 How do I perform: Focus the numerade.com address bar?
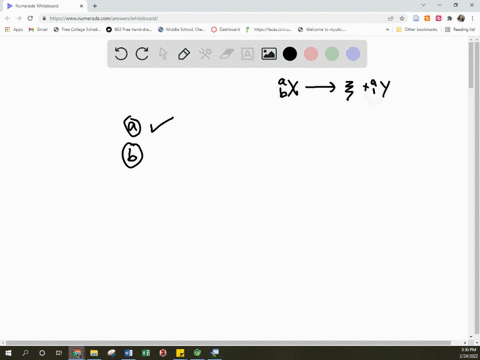[x=213, y=18]
